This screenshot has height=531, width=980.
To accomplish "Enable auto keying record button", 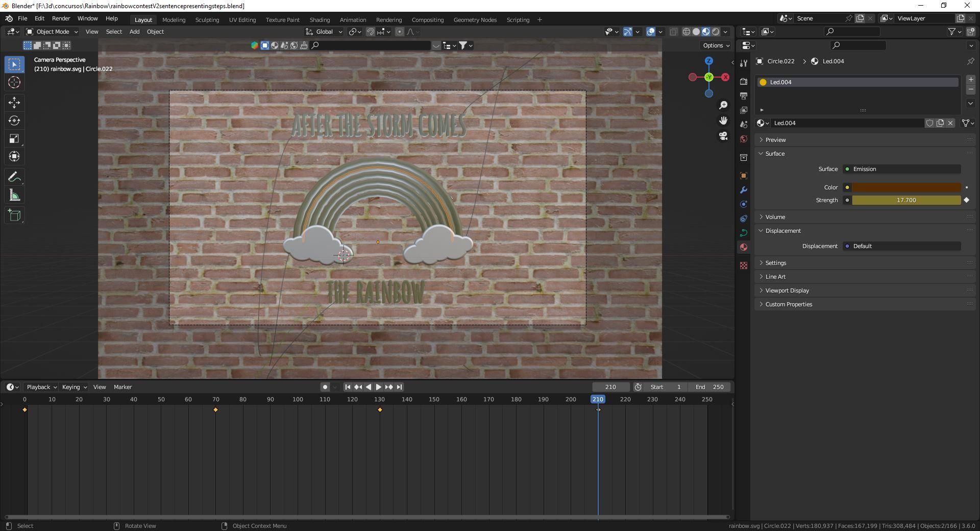I will point(325,387).
